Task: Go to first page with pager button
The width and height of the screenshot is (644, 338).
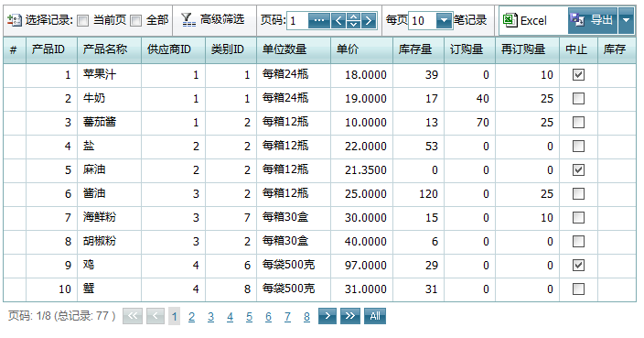Action: pos(133,316)
